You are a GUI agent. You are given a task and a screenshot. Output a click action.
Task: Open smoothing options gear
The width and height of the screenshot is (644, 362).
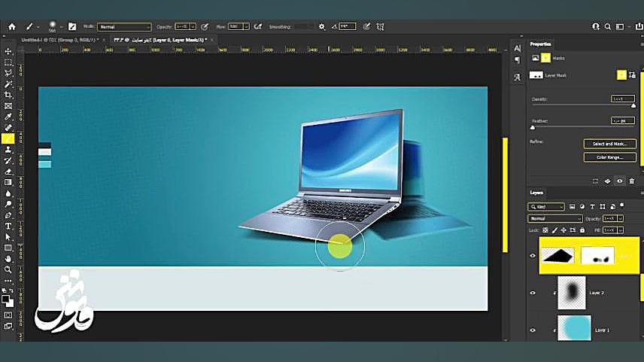tap(322, 26)
